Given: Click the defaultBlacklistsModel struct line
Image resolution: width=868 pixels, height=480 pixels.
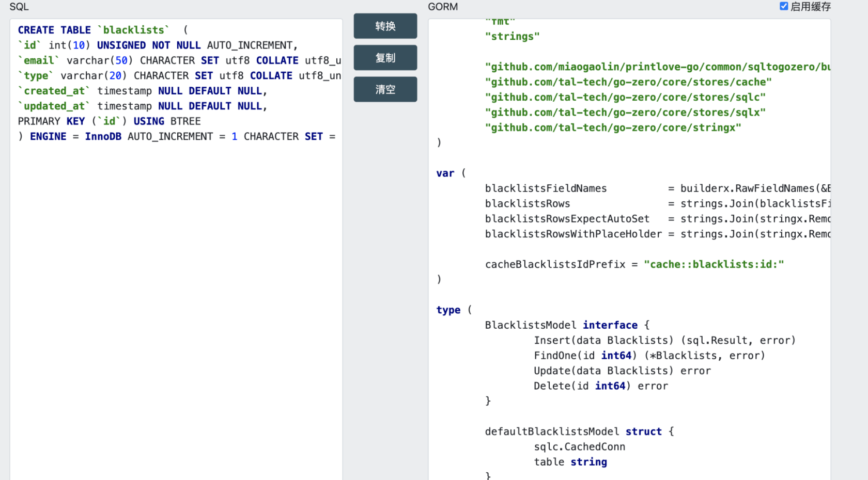Looking at the screenshot, I should click(x=579, y=431).
